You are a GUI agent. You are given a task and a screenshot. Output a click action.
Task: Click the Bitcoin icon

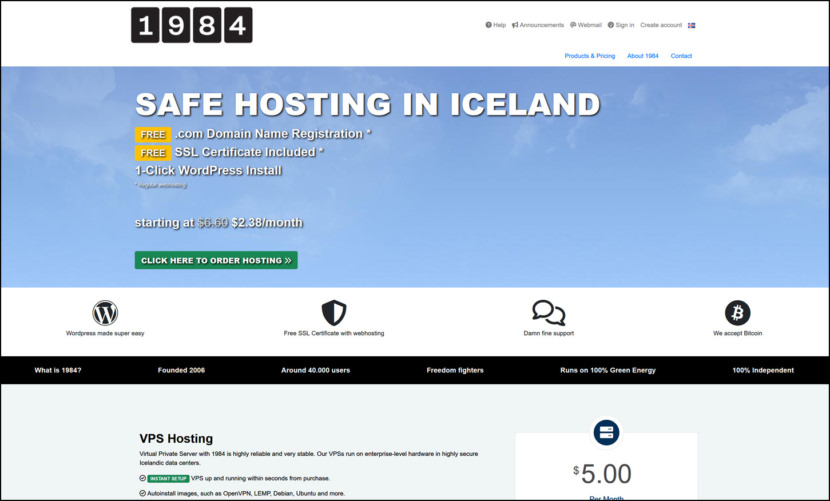click(737, 312)
